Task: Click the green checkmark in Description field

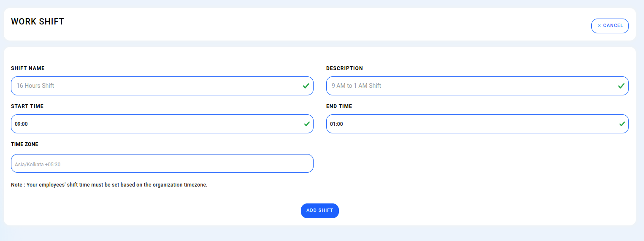Action: (621, 86)
